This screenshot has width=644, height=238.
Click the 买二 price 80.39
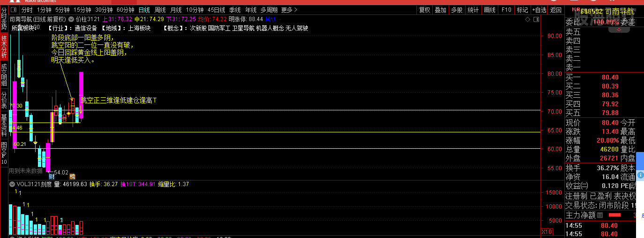coord(610,86)
